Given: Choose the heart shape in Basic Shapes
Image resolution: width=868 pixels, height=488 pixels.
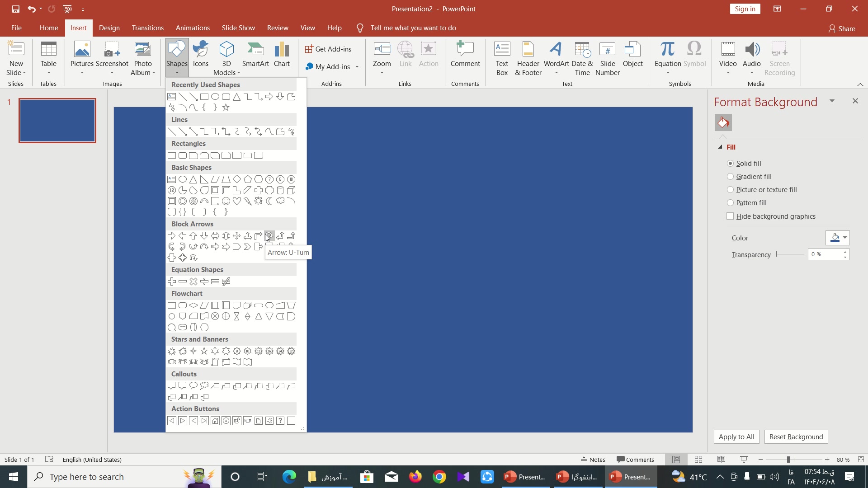Looking at the screenshot, I should 237,201.
